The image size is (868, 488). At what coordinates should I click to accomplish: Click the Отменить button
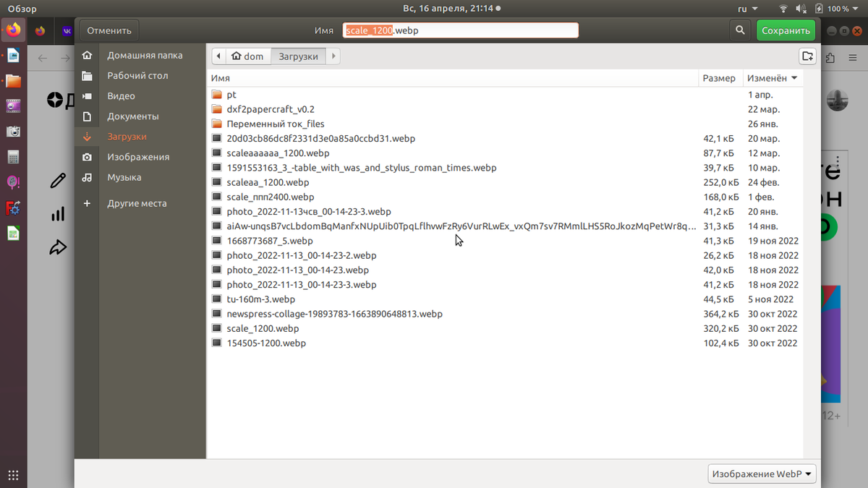click(109, 30)
